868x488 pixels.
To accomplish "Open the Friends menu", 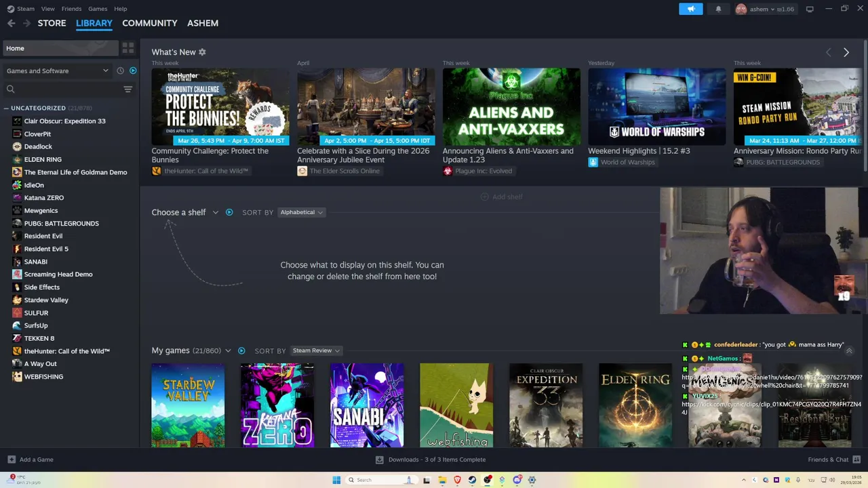I will pos(71,9).
